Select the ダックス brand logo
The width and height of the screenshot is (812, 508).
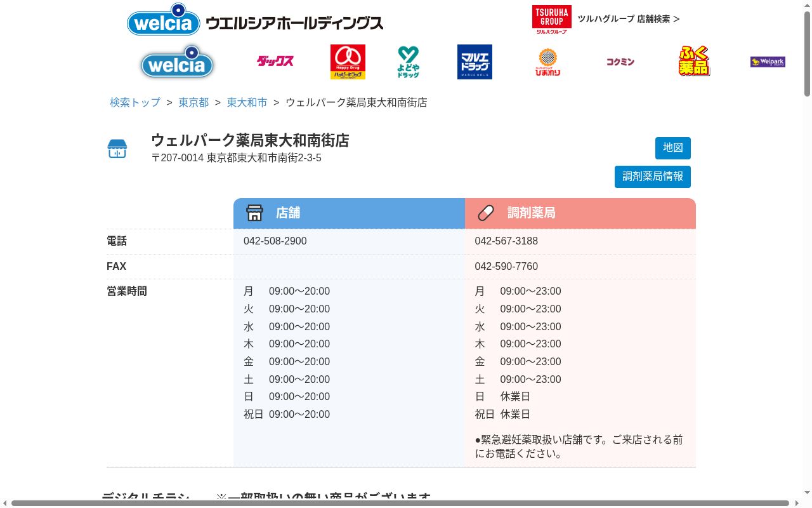pos(275,61)
